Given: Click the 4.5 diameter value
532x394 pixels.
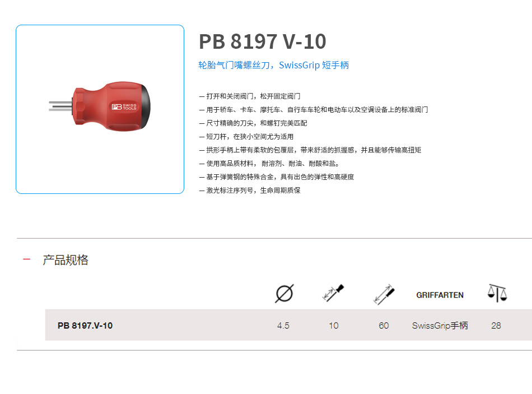Looking at the screenshot, I should point(283,326).
